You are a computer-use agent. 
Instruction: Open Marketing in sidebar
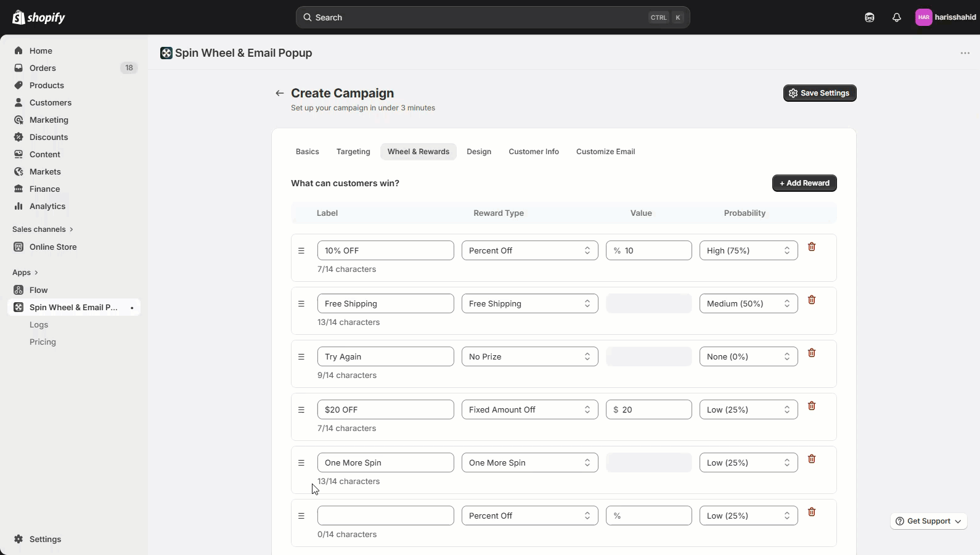tap(74, 120)
